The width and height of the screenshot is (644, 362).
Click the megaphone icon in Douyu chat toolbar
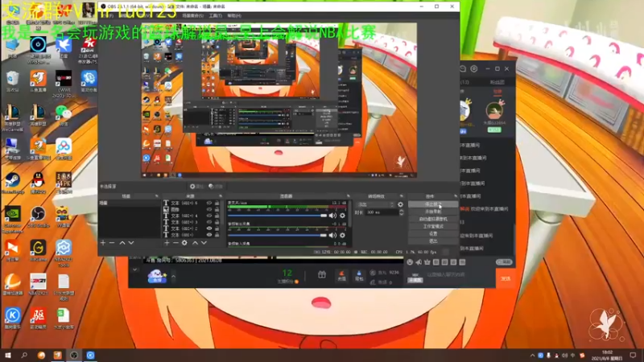point(419,262)
